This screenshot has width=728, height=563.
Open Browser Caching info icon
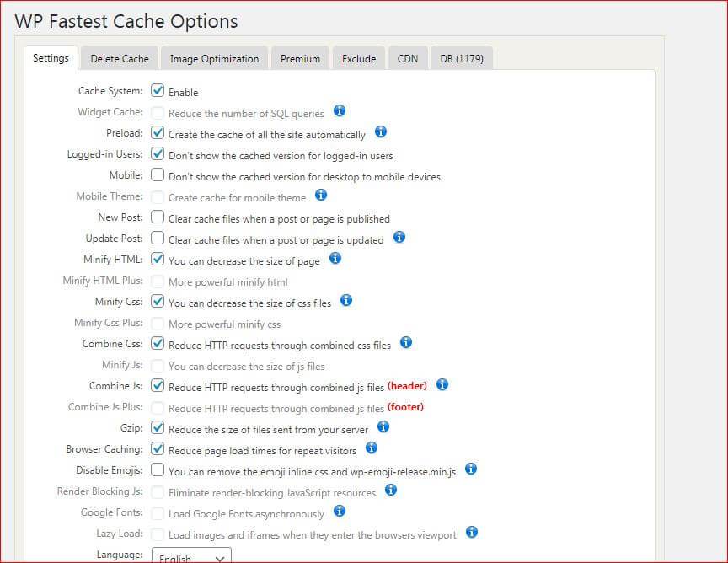[x=372, y=448]
